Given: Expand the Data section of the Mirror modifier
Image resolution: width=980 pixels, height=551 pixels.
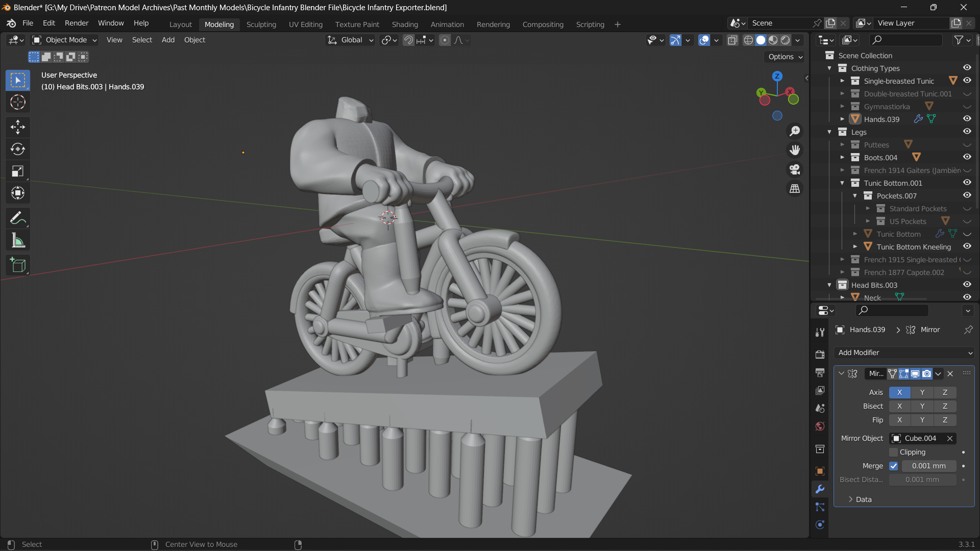Looking at the screenshot, I should [864, 499].
